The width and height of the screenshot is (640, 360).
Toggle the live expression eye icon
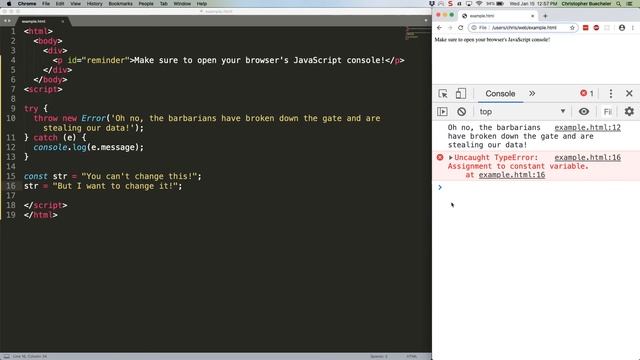(x=584, y=111)
